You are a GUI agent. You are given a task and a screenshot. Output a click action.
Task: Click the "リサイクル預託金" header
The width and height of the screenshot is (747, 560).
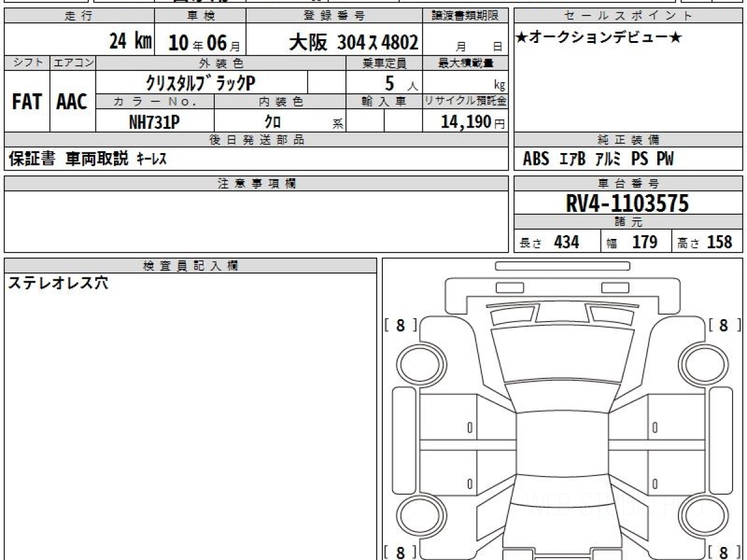coord(466,101)
